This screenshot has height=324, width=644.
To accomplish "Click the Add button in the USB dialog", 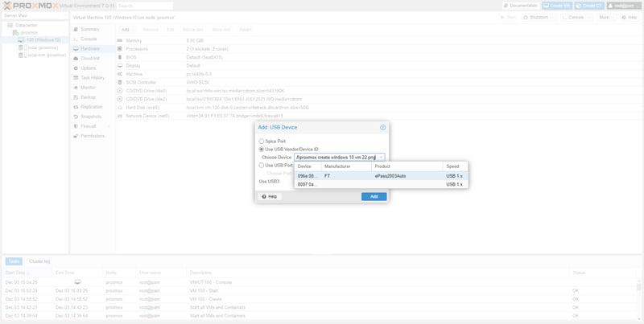I will pos(374,196).
